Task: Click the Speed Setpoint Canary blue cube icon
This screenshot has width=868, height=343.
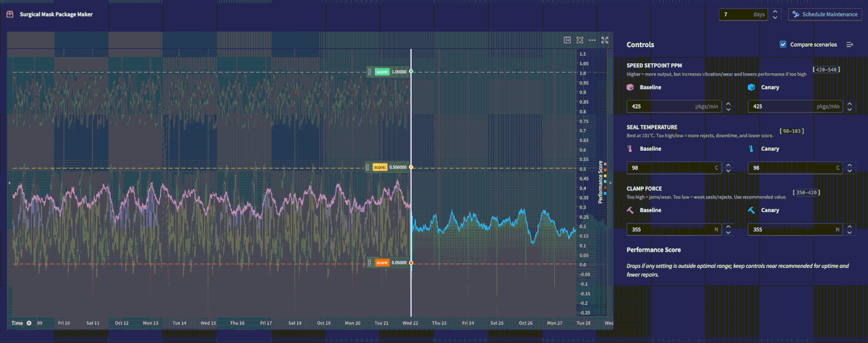Action: coord(751,87)
